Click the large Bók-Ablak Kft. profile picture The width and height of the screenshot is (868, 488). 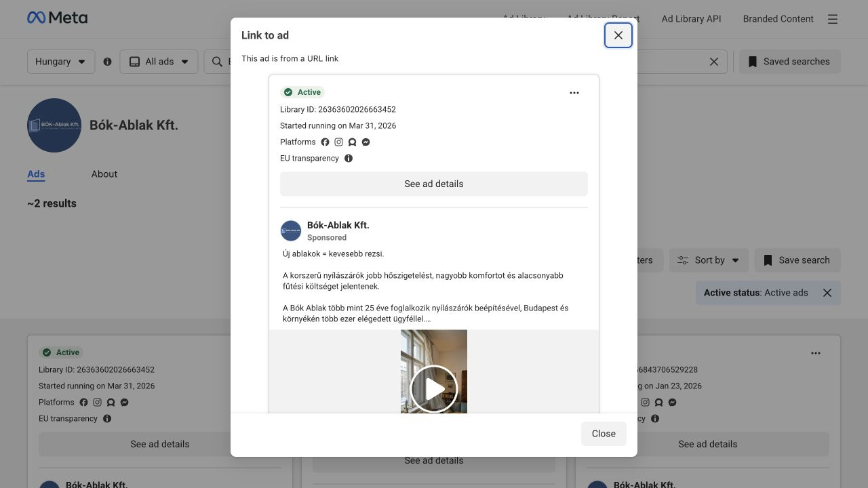[54, 125]
